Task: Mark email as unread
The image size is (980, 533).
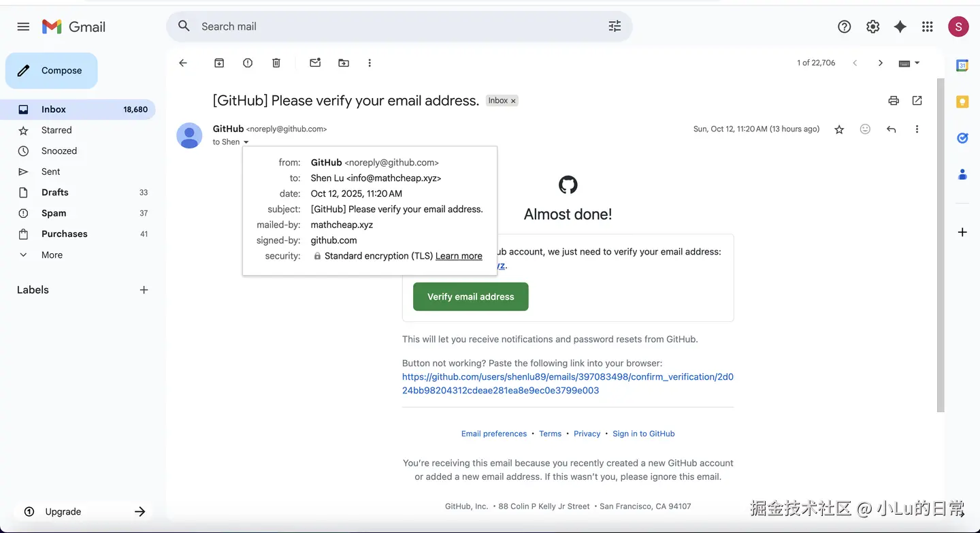Action: point(315,63)
